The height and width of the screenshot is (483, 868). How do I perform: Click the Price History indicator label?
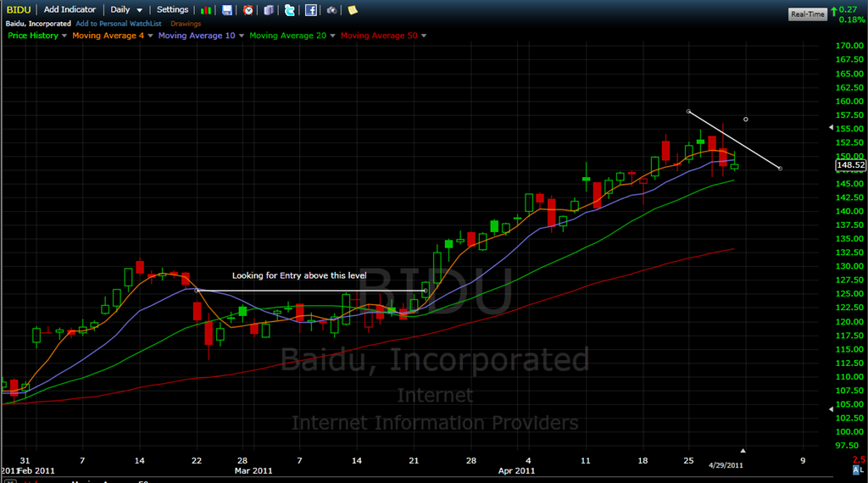coord(33,36)
